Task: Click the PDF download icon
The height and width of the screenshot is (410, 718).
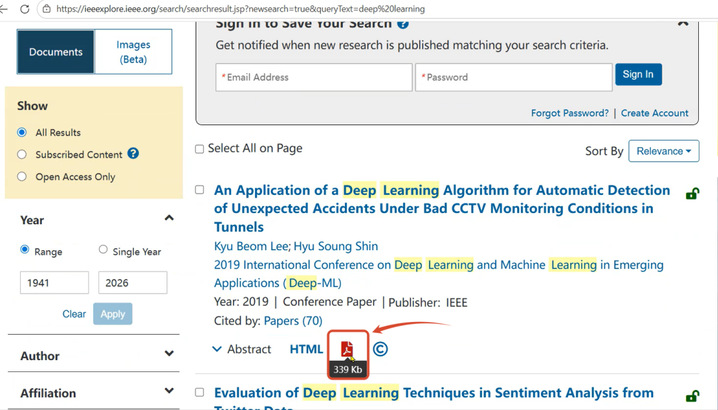Action: click(x=348, y=348)
